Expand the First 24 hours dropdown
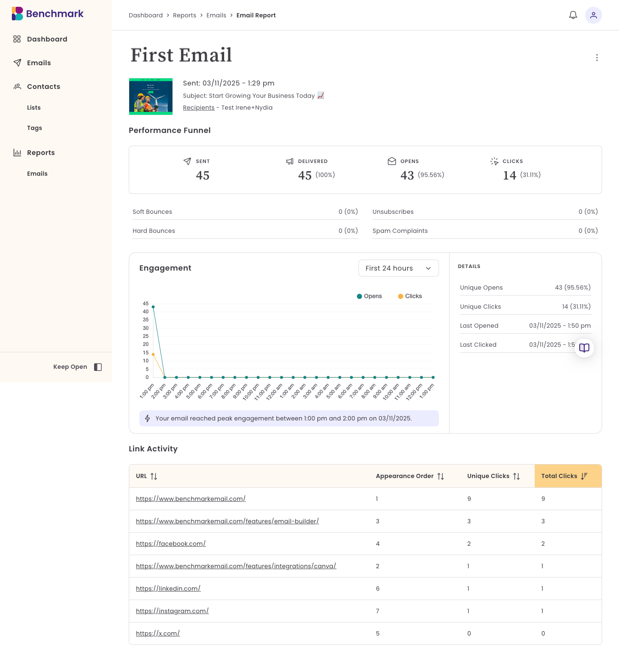Image resolution: width=619 pixels, height=672 pixels. [x=398, y=268]
